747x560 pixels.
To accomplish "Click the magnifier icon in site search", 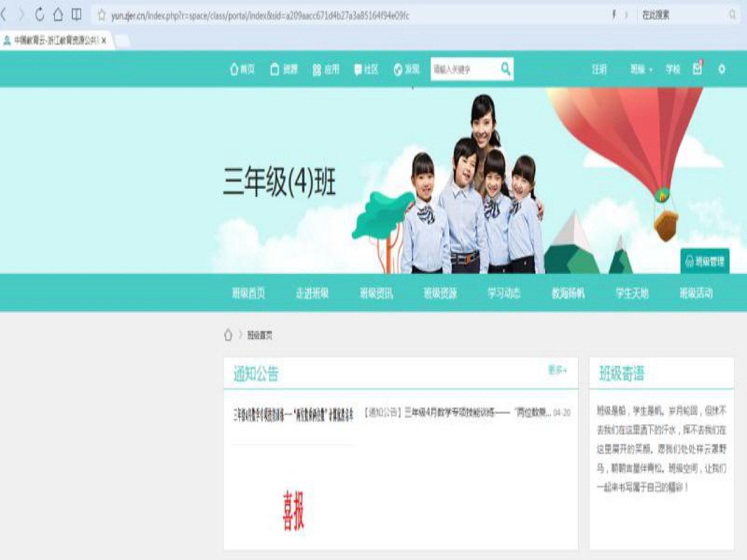I will click(506, 69).
